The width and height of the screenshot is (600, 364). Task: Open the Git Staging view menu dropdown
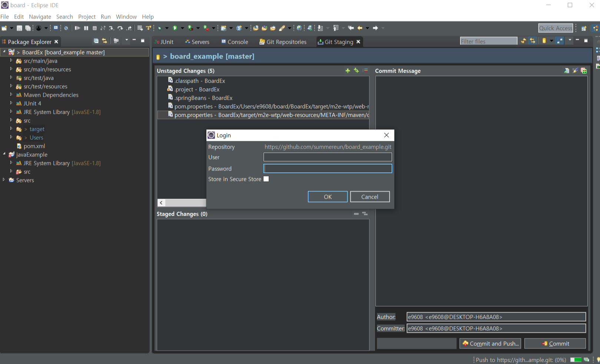570,40
